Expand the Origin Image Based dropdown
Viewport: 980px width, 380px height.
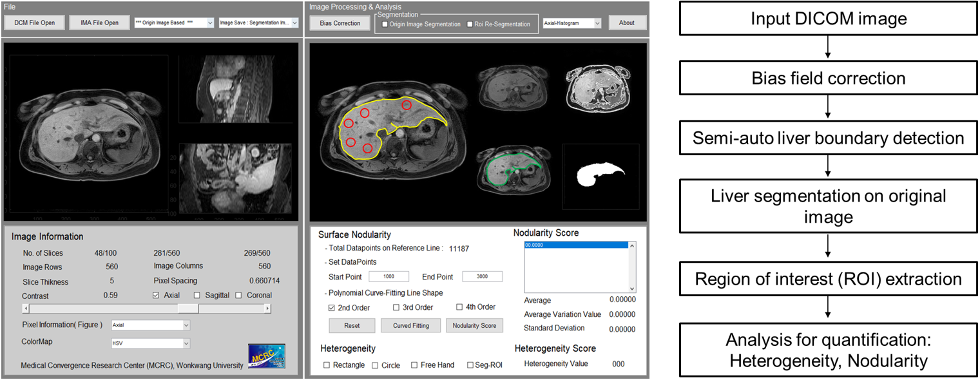pos(173,23)
